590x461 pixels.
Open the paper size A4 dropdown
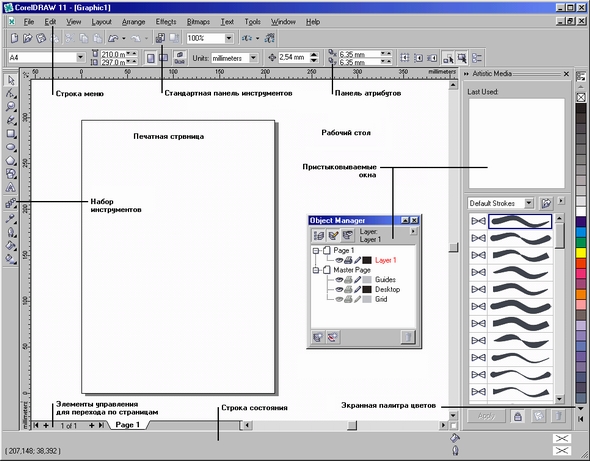(x=80, y=58)
